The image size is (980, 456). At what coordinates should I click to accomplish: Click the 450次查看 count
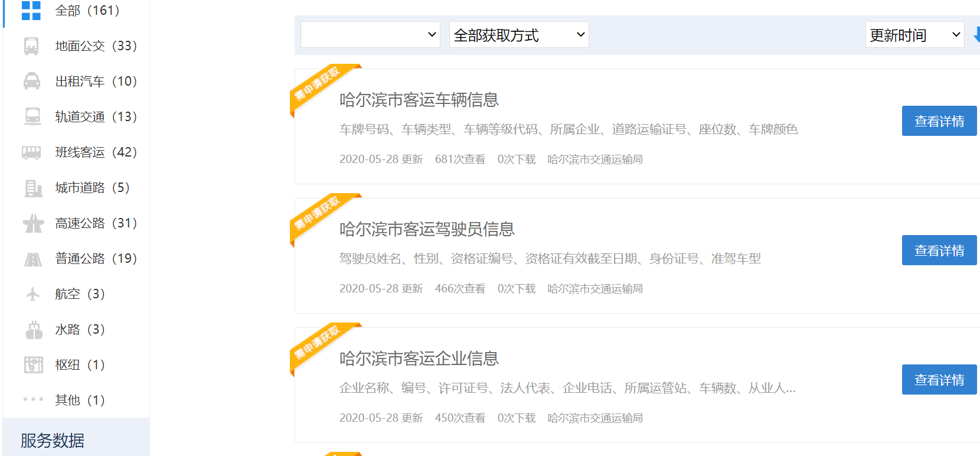[460, 418]
